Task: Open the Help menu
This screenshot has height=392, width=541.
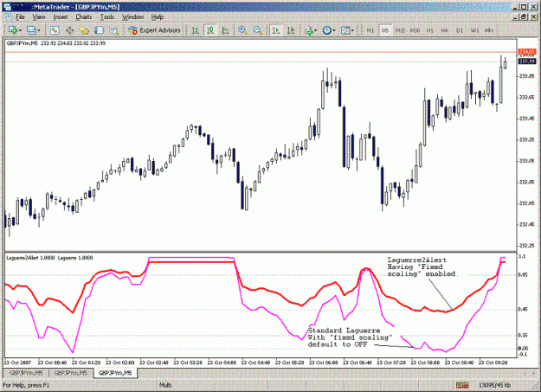Action: (158, 17)
